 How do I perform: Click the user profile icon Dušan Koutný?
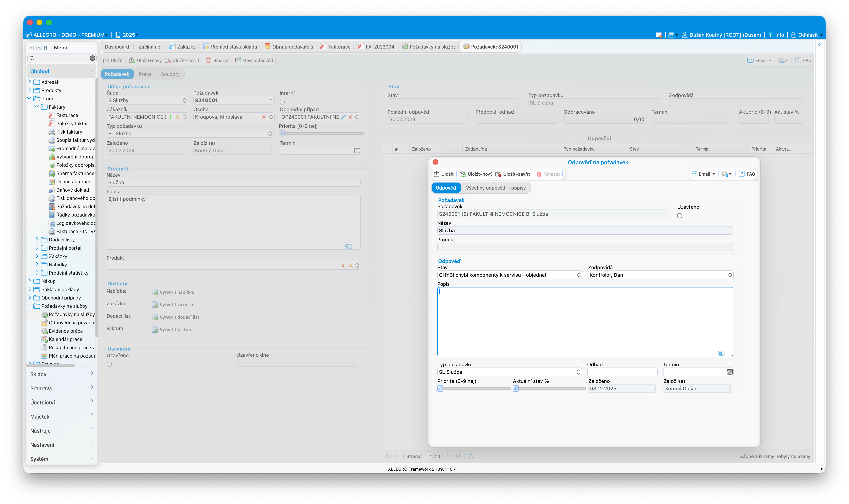tap(684, 35)
